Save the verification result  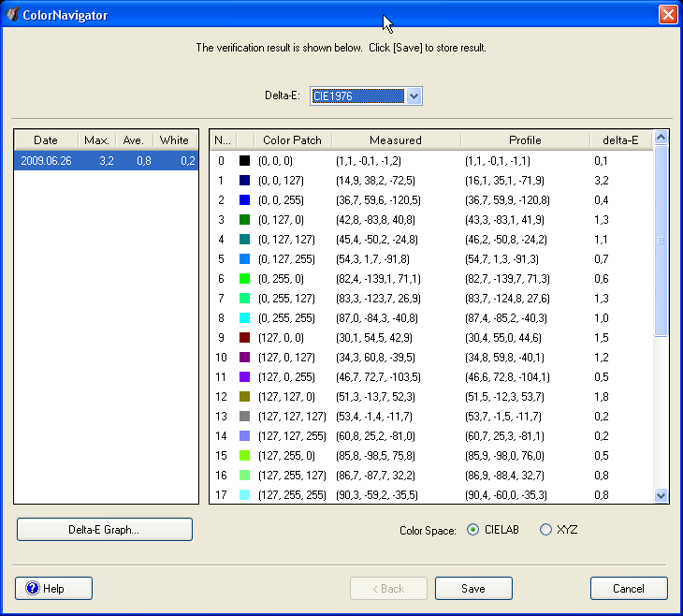(x=473, y=589)
